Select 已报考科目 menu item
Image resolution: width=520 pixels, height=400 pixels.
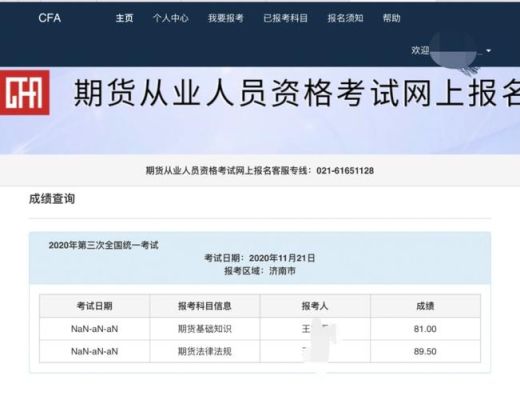[x=286, y=18]
